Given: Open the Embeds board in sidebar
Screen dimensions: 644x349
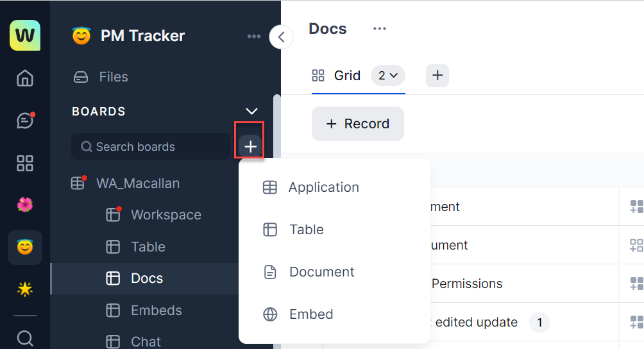Looking at the screenshot, I should [x=156, y=311].
